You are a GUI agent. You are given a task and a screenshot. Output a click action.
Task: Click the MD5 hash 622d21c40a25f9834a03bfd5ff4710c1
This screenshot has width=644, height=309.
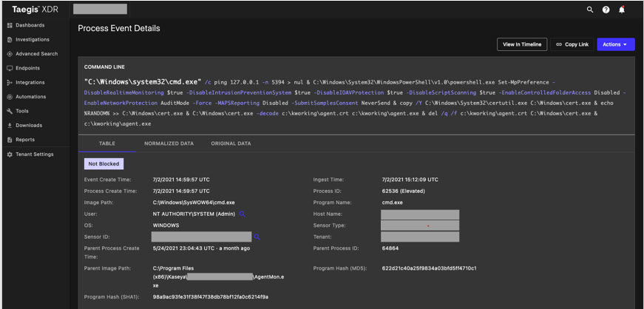pos(429,268)
